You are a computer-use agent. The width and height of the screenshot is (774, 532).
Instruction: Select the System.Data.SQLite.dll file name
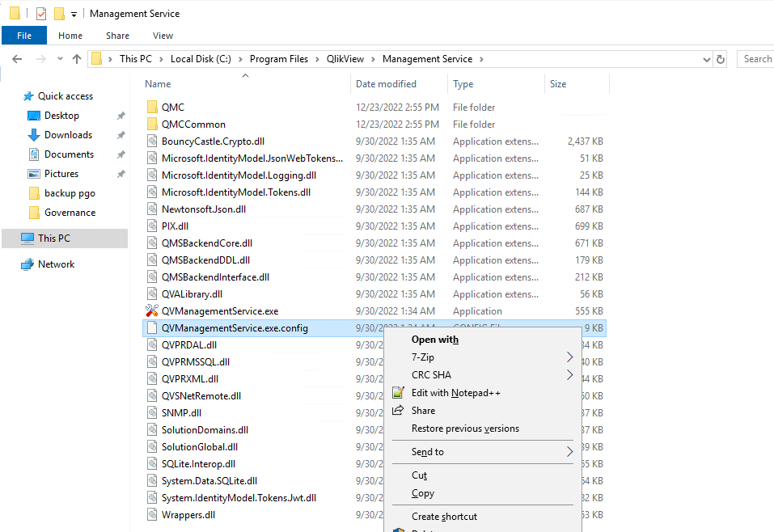[209, 481]
